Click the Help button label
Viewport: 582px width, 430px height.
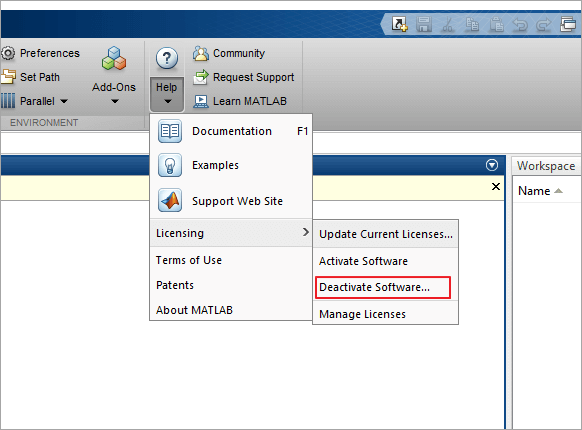(x=166, y=87)
